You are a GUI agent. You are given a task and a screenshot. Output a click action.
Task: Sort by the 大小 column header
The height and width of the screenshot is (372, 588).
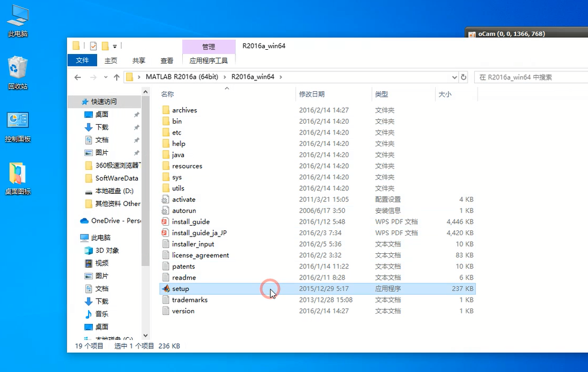tap(445, 94)
